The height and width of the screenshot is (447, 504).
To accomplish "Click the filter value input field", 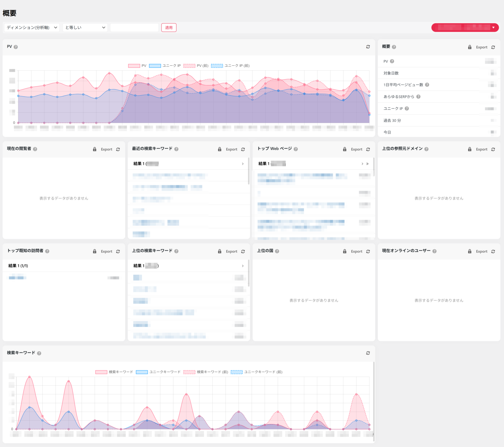I will [134, 28].
